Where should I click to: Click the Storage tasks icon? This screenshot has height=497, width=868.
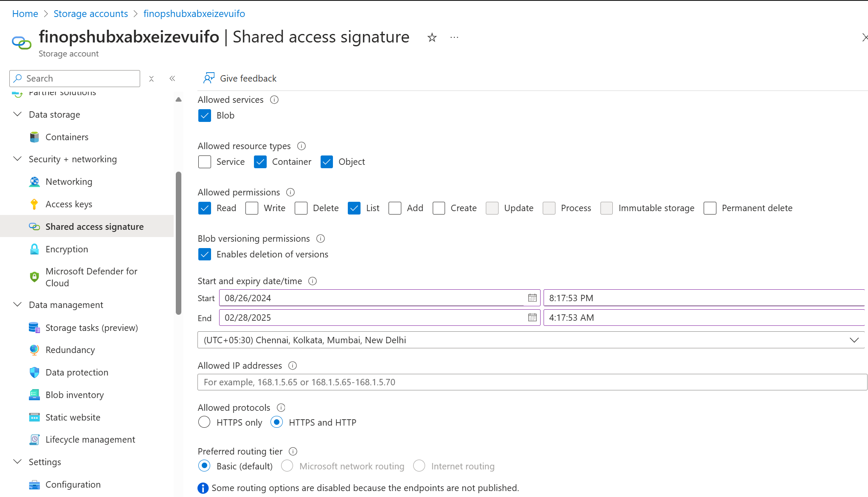tap(34, 328)
